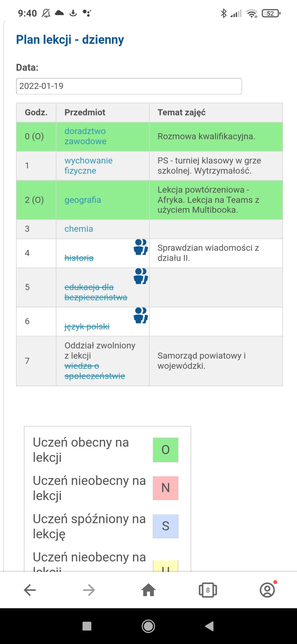
Task: Select the geografia lesson link
Action: pos(83,200)
